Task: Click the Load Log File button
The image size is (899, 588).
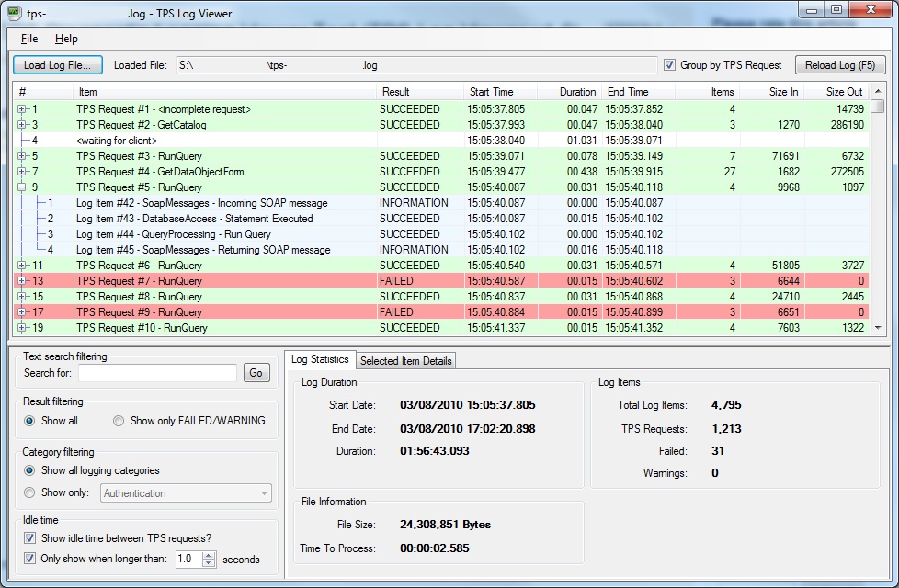Action: (x=57, y=65)
